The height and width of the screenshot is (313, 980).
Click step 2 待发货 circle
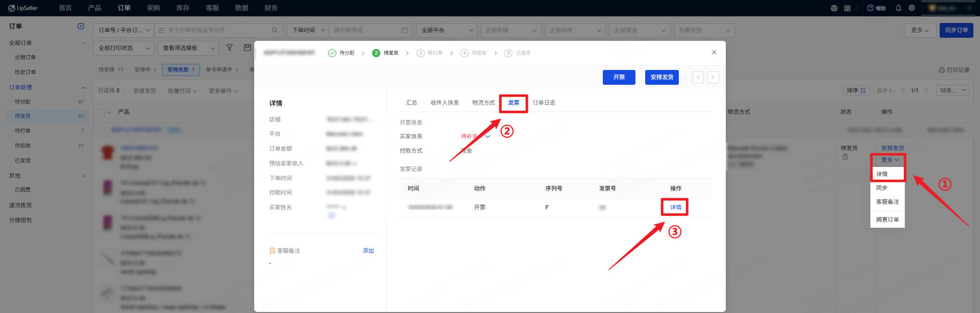point(376,53)
